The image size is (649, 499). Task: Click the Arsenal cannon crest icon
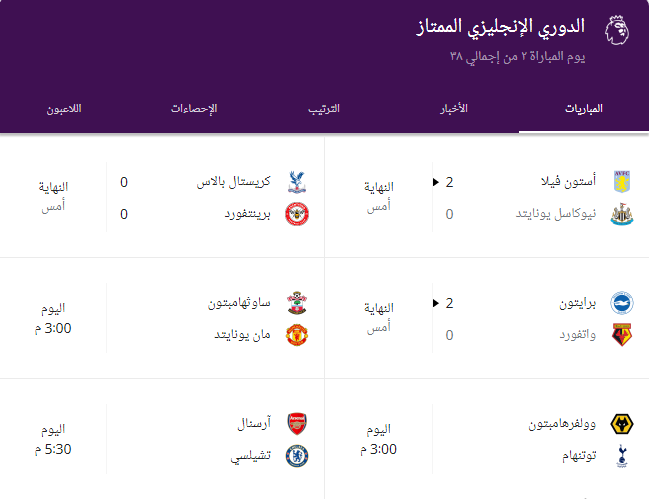(x=297, y=424)
